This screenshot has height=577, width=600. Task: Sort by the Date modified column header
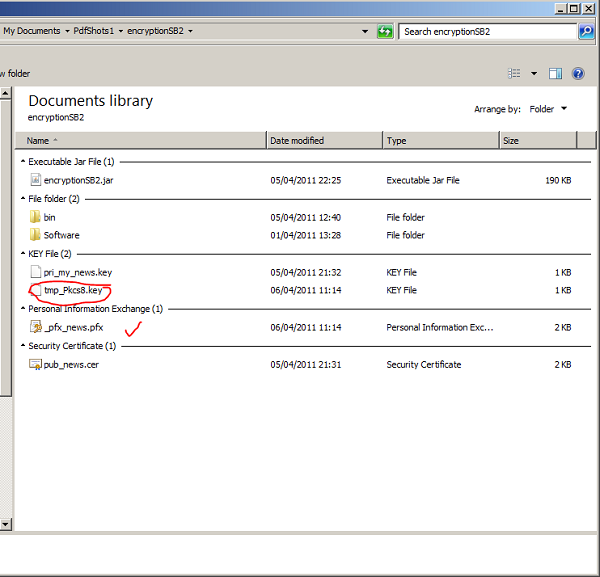click(x=324, y=140)
